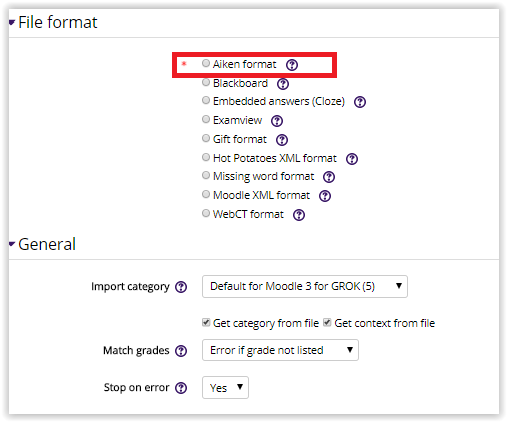Open help icon beside Import category
507x422 pixels.
pyautogui.click(x=181, y=287)
